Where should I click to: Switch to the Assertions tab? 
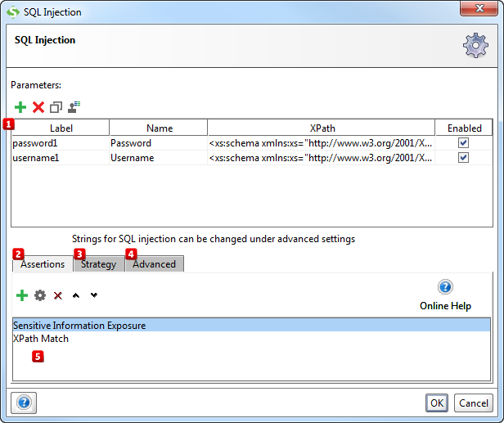[43, 264]
